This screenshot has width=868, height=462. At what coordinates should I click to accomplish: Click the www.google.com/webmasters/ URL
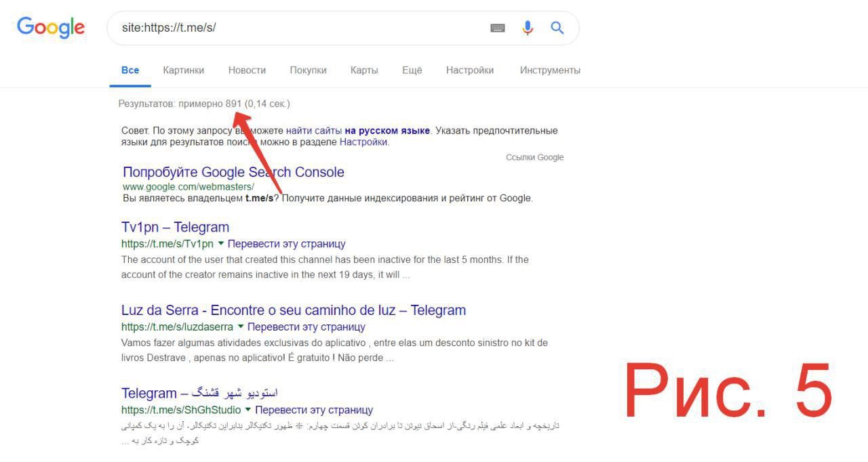[189, 186]
